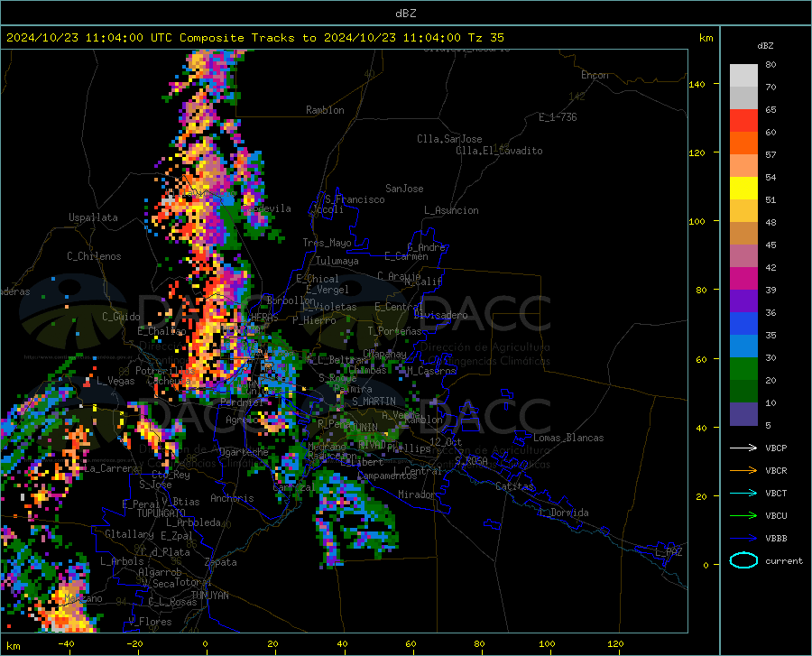The height and width of the screenshot is (656, 812).
Task: Click the 'S_MARTIN' map label
Action: click(374, 402)
